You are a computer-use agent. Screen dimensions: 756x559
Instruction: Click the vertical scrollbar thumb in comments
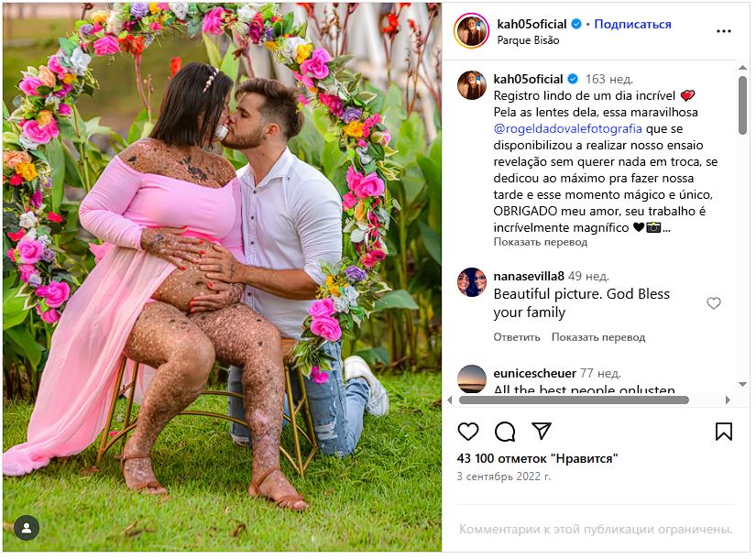[742, 105]
